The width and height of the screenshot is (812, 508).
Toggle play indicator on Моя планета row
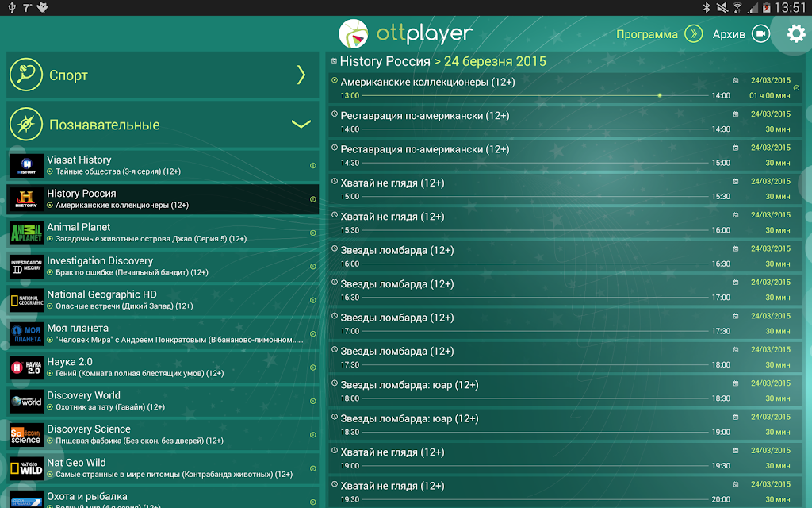312,334
